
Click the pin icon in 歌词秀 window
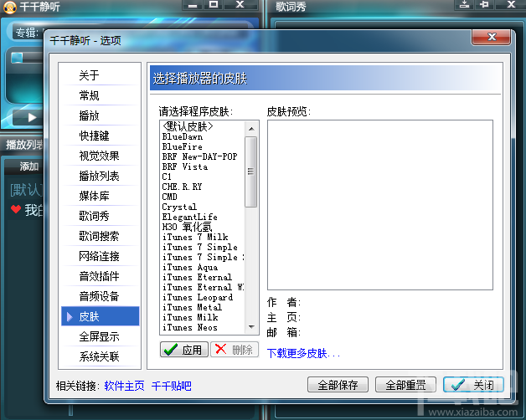[484, 5]
